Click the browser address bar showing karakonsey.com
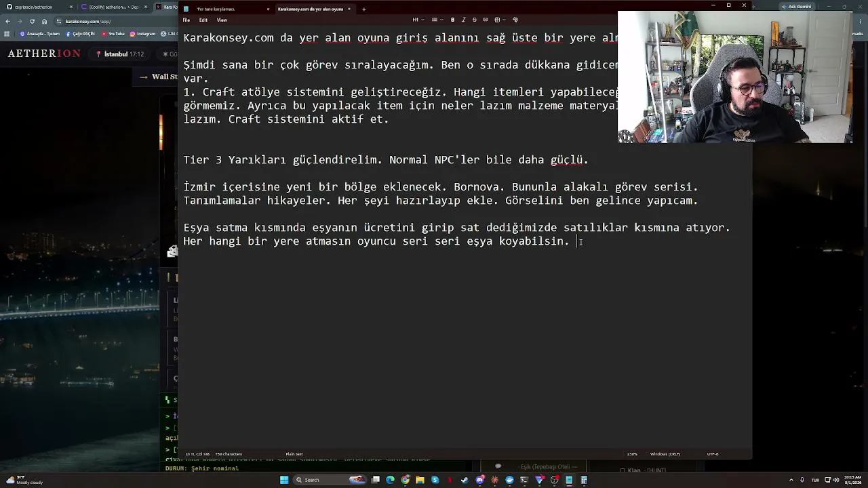The image size is (868, 488). pos(115,21)
